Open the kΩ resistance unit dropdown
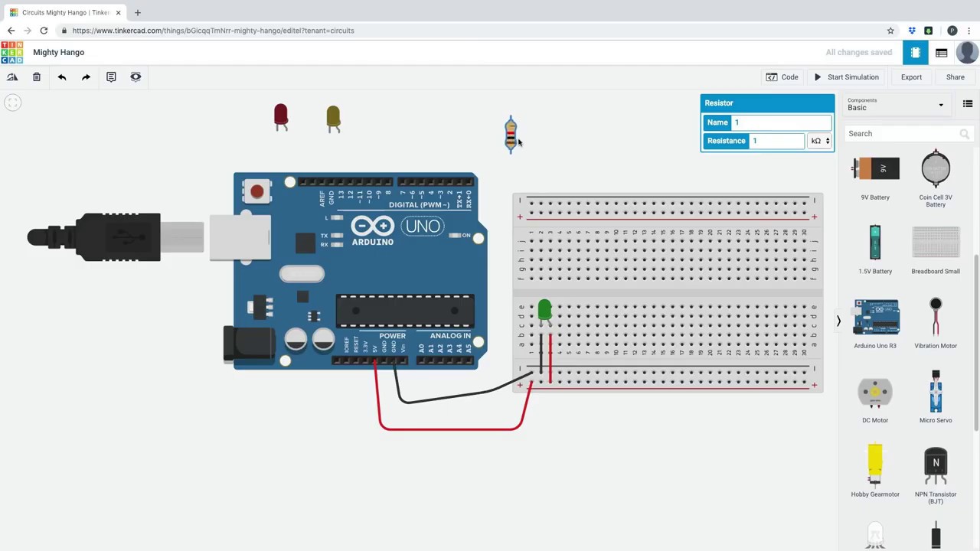The image size is (980, 551). (821, 141)
